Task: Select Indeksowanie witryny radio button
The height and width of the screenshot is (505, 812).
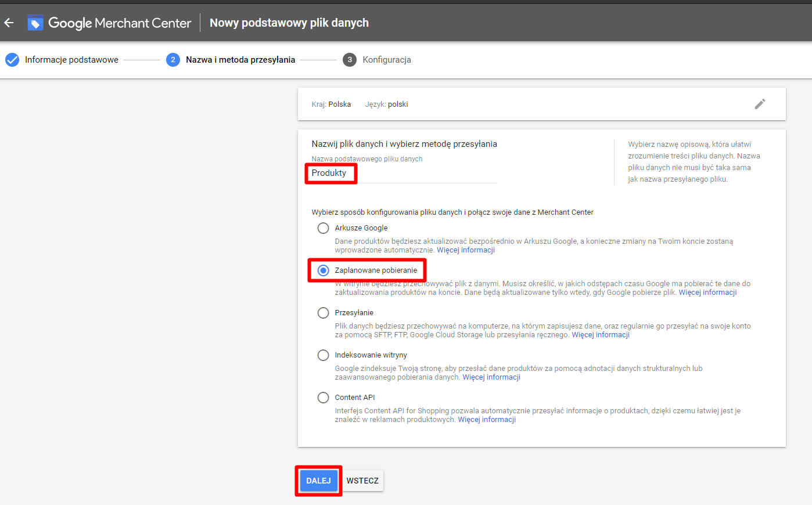Action: point(324,355)
